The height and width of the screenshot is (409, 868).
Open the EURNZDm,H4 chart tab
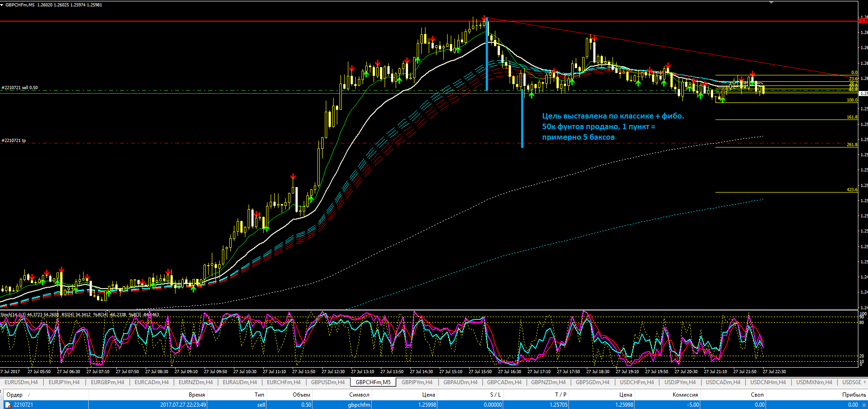196,382
